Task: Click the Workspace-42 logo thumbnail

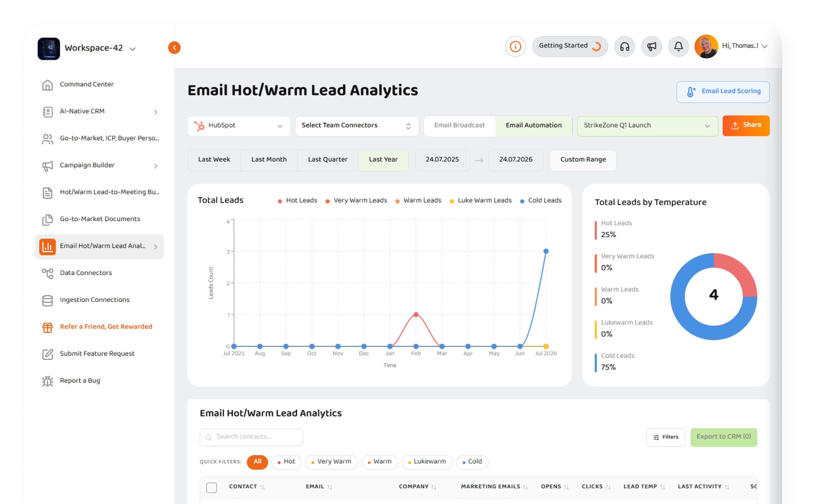Action: pos(49,49)
